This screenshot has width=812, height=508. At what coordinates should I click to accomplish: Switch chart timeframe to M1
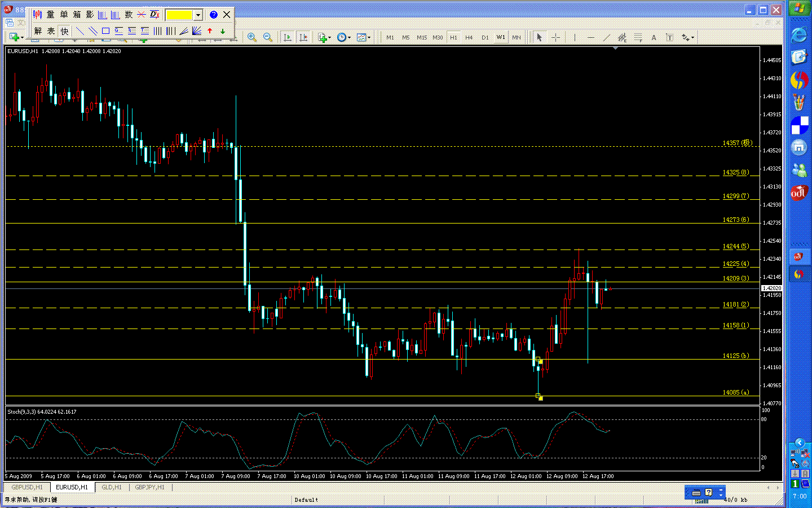tap(390, 37)
